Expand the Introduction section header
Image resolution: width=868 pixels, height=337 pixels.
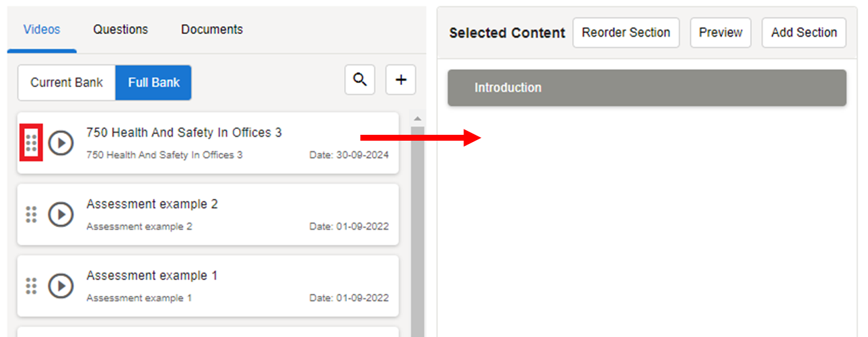[647, 88]
